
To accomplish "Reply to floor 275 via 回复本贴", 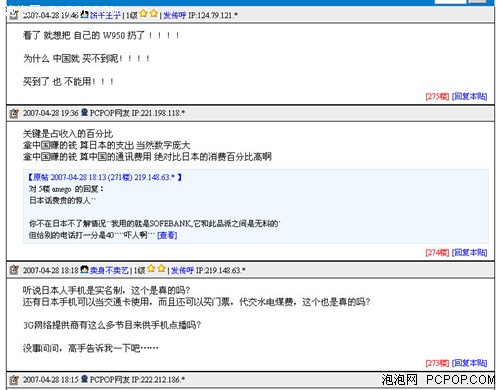I will 470,96.
